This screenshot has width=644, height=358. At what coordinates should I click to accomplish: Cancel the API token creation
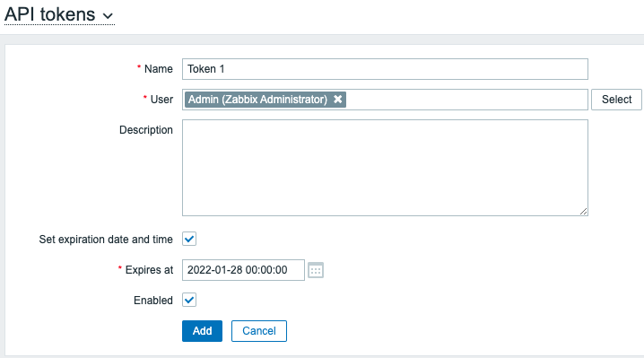[x=258, y=331]
